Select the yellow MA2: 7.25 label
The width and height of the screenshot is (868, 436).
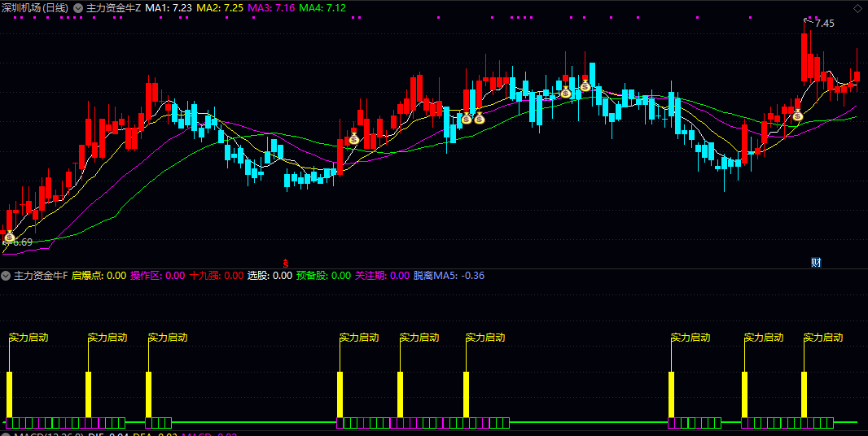coord(220,7)
